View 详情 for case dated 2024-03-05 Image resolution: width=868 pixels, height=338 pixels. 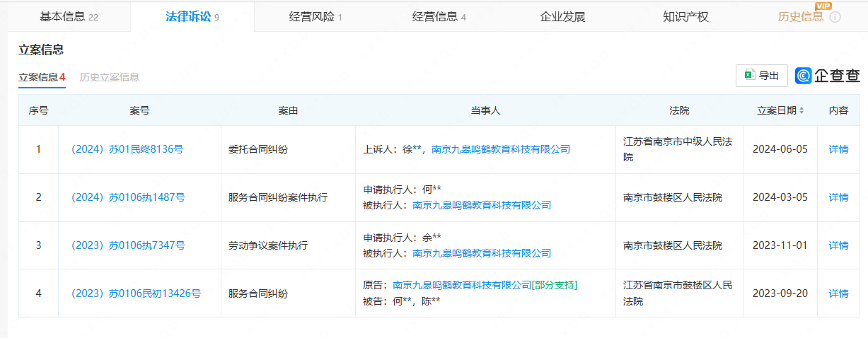click(838, 197)
